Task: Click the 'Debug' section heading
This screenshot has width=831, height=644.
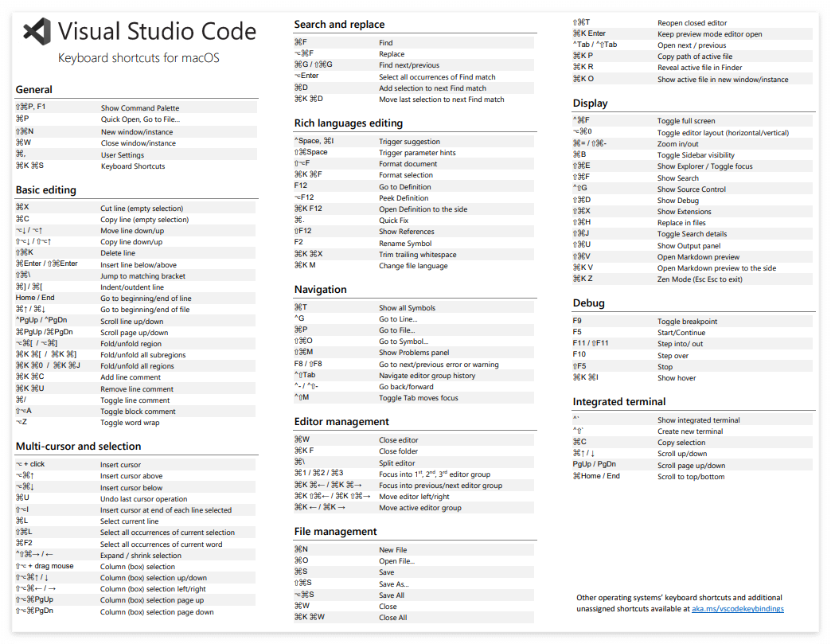Action: click(588, 303)
